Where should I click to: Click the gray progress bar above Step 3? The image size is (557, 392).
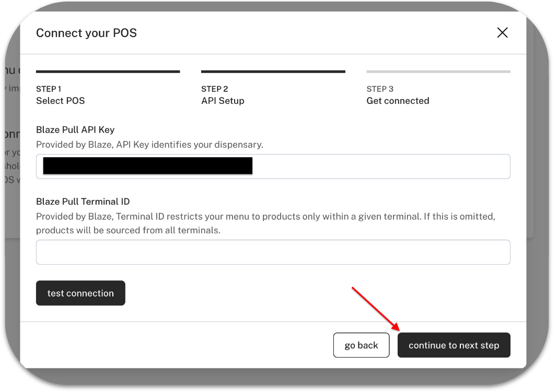438,72
